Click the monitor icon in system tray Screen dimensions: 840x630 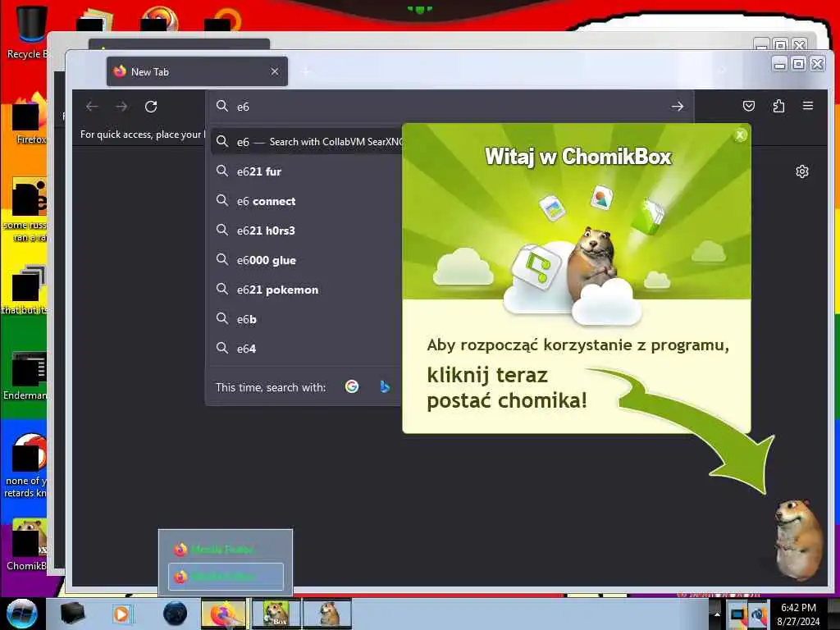point(737,614)
